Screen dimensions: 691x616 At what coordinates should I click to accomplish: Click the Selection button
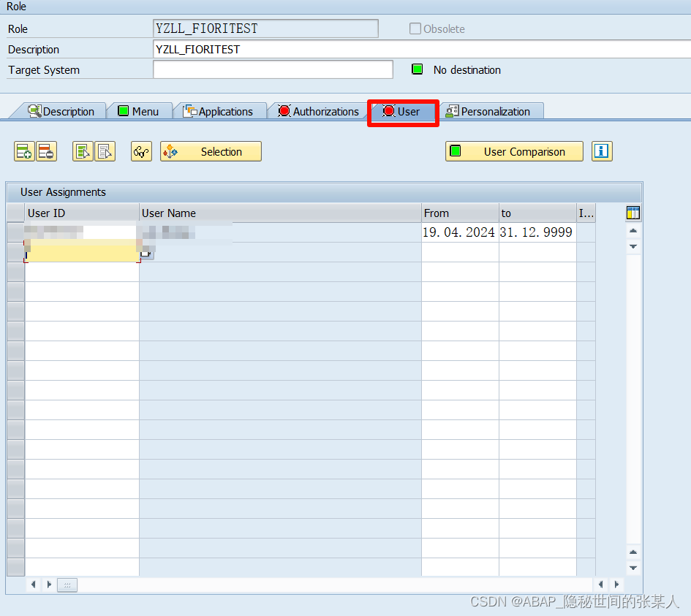(211, 151)
